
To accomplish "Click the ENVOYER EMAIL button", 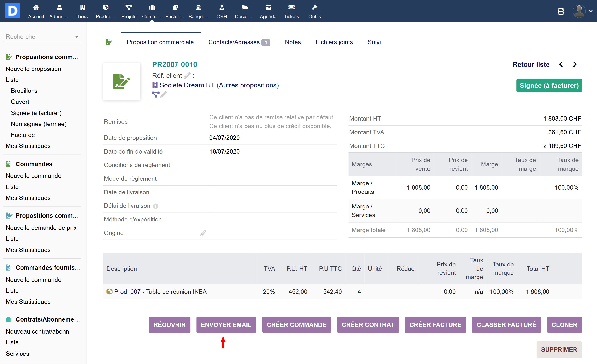I will point(226,324).
